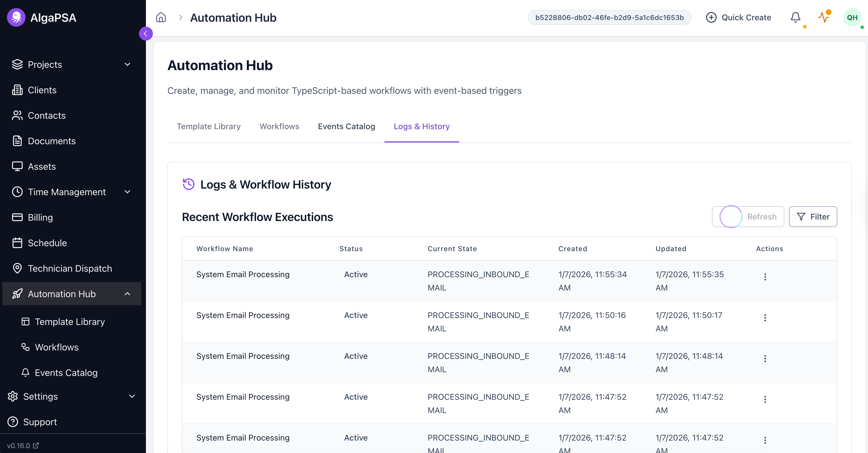Open Technician Dispatch from the sidebar
The image size is (868, 453).
[x=70, y=268]
